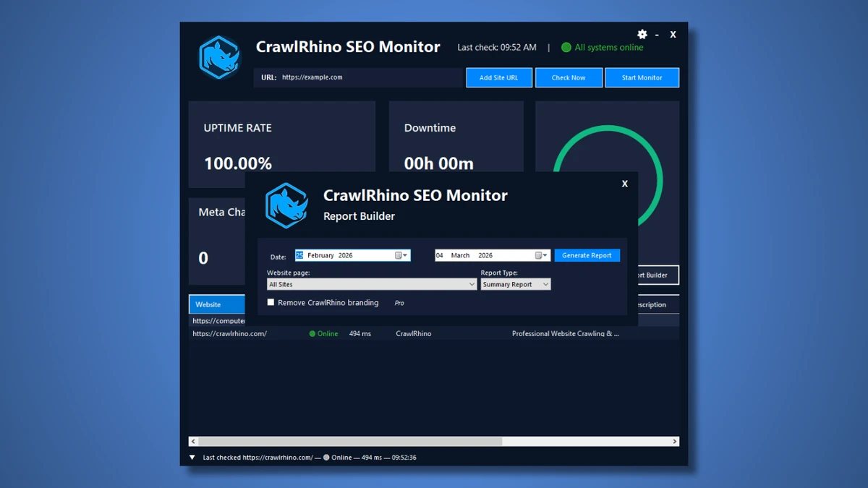Select the Website column header

point(217,304)
